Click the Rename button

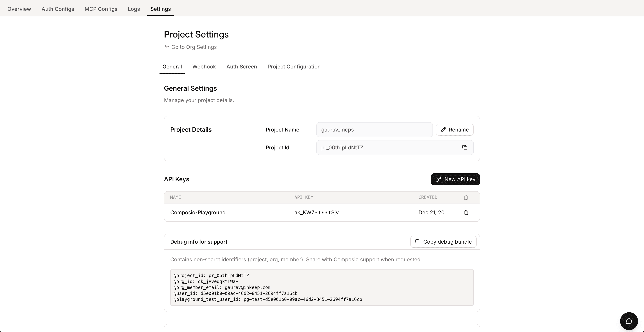(454, 129)
